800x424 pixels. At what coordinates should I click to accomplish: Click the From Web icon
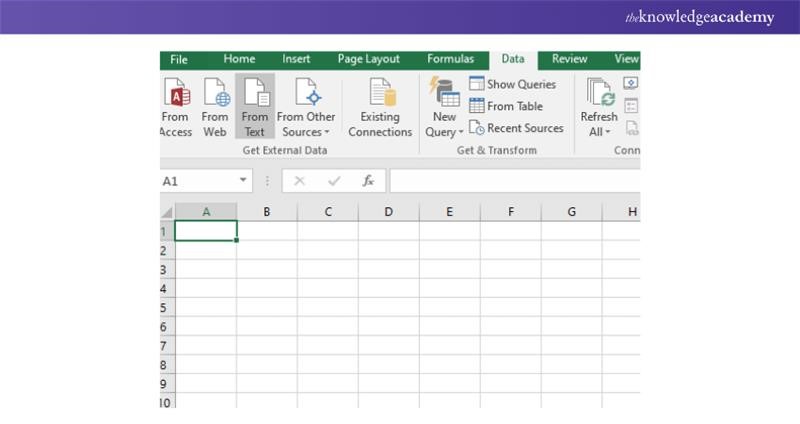tap(215, 96)
